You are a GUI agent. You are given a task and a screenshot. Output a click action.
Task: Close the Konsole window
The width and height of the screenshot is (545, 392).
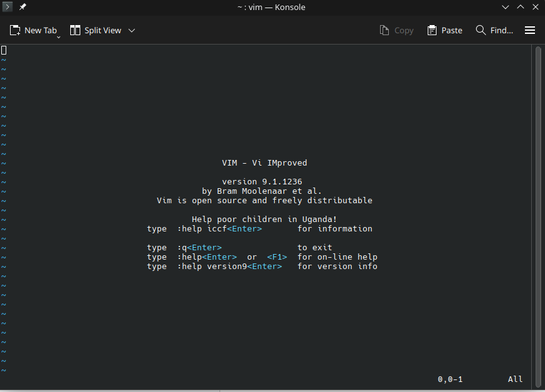coord(536,7)
